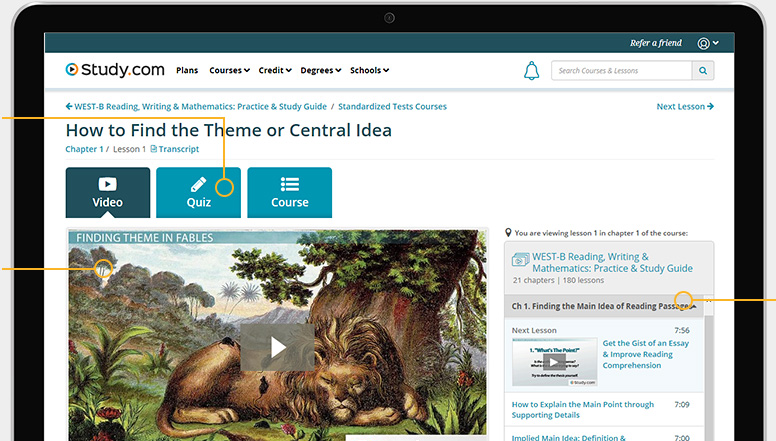Viewport: 776px width, 441px height.
Task: Open WEST-B course title in sidebar
Action: (612, 262)
